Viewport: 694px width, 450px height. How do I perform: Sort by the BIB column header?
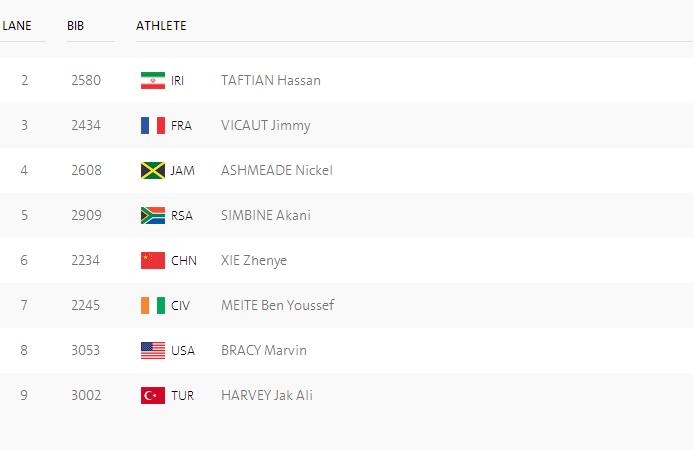click(75, 26)
